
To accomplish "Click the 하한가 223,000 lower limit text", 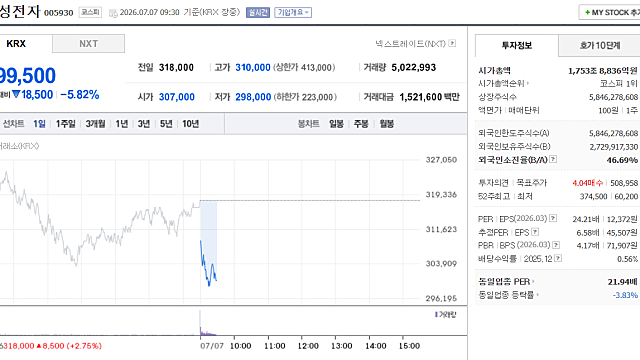I will 305,97.
